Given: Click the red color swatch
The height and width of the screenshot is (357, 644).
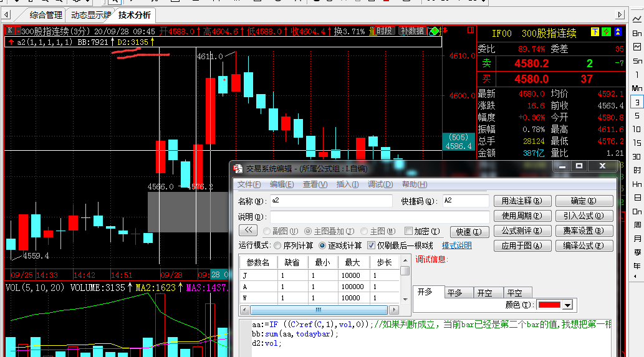Looking at the screenshot, I should coord(549,305).
